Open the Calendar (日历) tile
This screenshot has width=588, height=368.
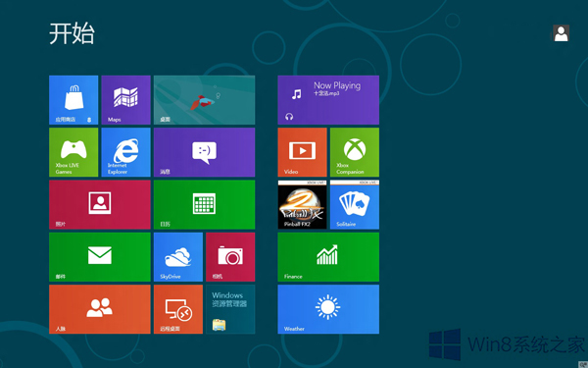[x=205, y=205]
